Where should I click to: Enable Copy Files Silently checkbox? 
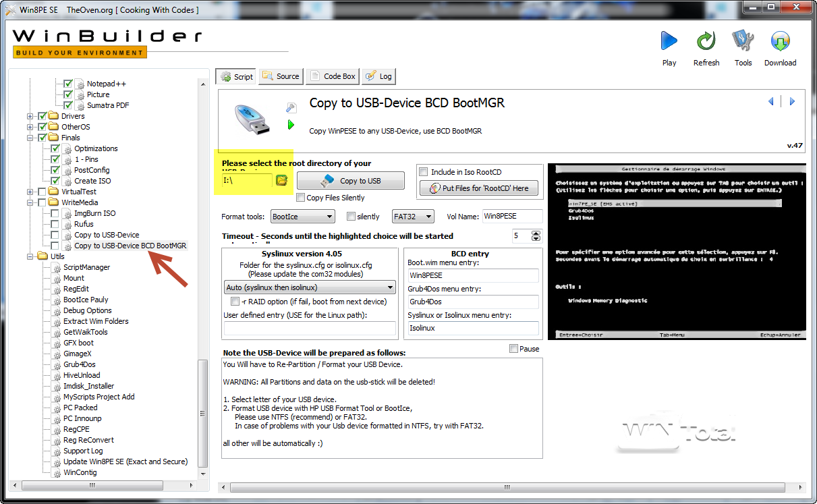[x=300, y=198]
